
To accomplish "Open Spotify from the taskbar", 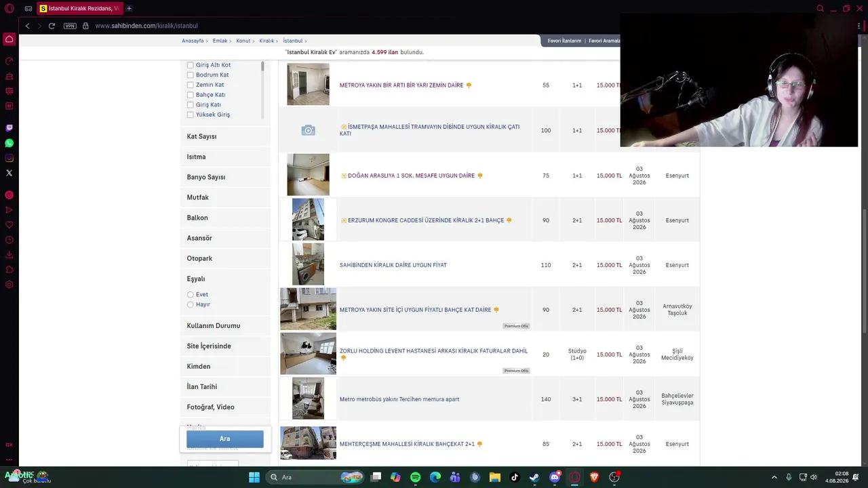I will tap(416, 477).
